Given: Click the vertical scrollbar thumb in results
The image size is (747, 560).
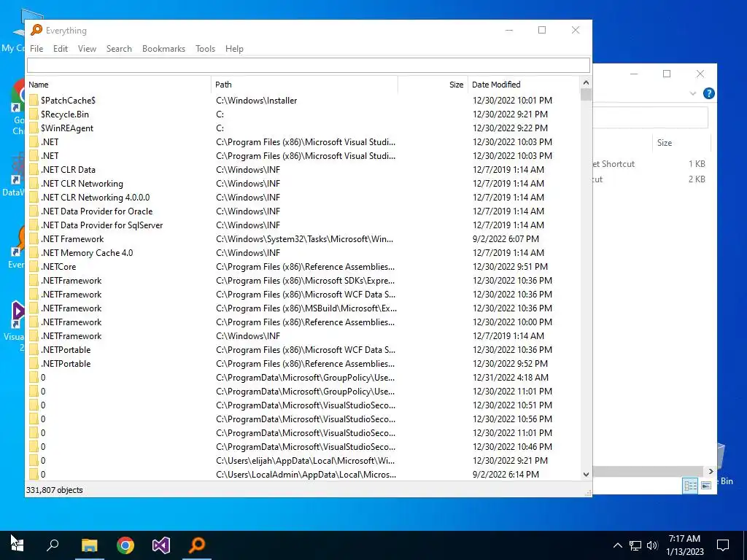Looking at the screenshot, I should point(586,94).
